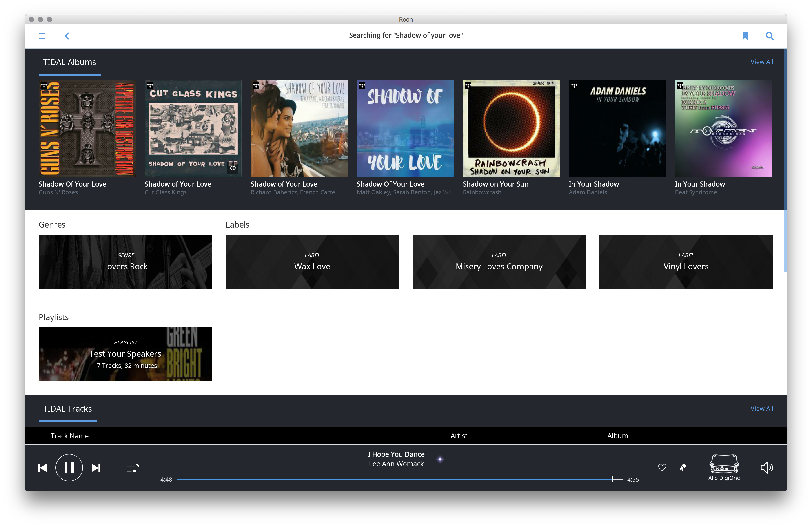Pause the current playback

pos(69,468)
